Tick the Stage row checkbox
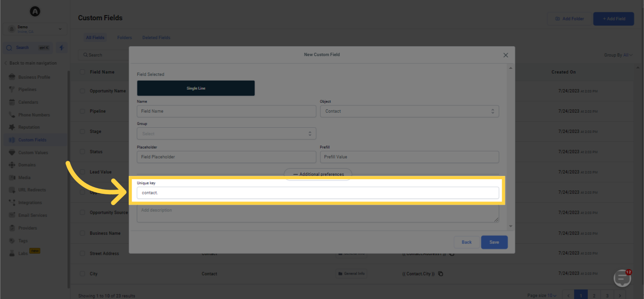This screenshot has width=644, height=299. point(83,132)
